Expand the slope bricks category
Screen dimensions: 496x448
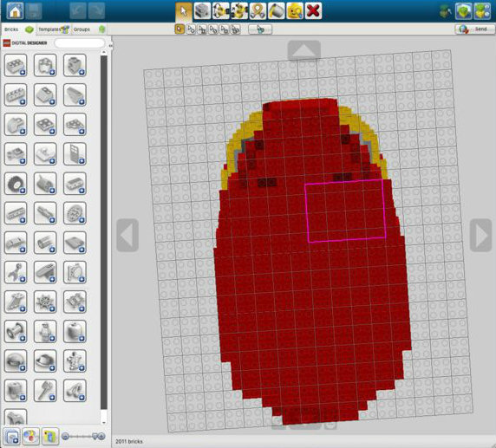(x=45, y=94)
